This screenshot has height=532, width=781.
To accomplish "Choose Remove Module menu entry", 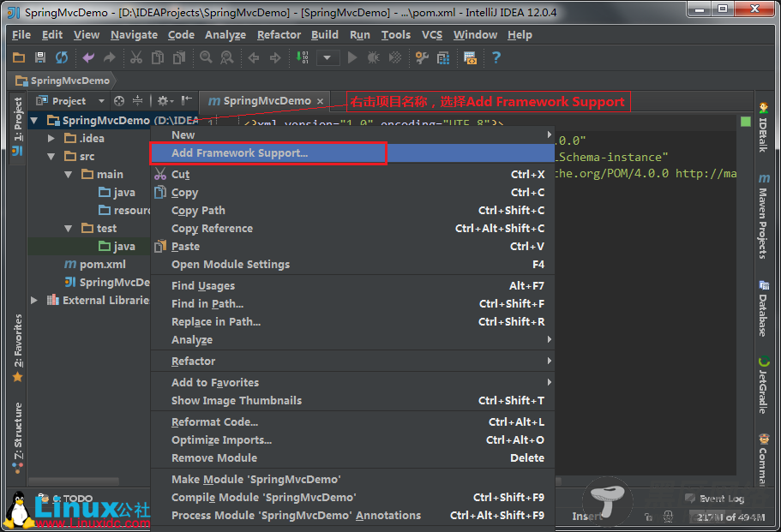I will 352,457.
